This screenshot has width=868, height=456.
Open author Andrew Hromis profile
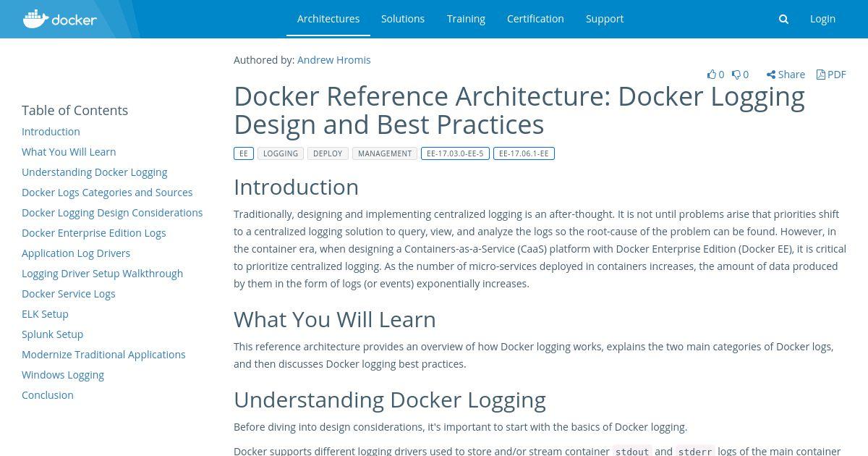334,60
